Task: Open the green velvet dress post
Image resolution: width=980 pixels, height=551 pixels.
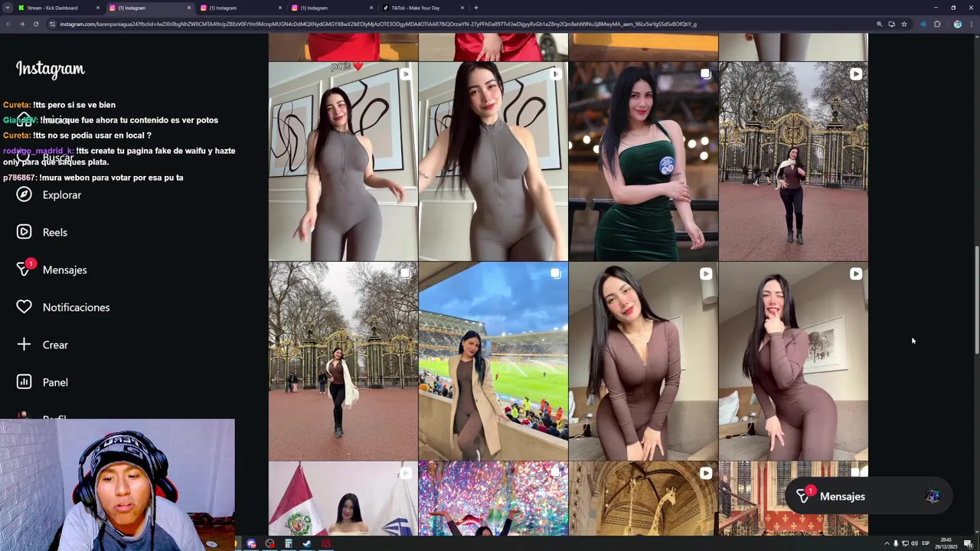Action: pyautogui.click(x=643, y=161)
